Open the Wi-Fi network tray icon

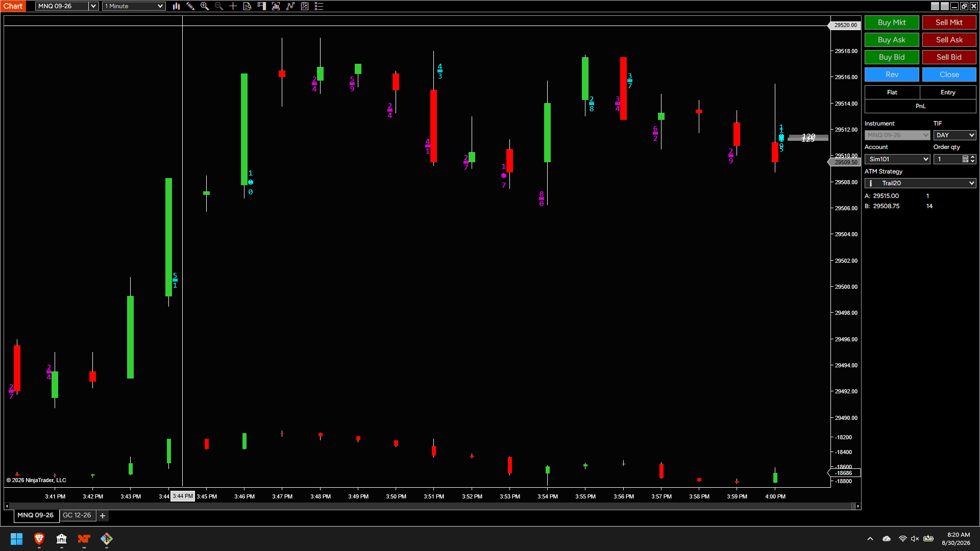click(902, 539)
